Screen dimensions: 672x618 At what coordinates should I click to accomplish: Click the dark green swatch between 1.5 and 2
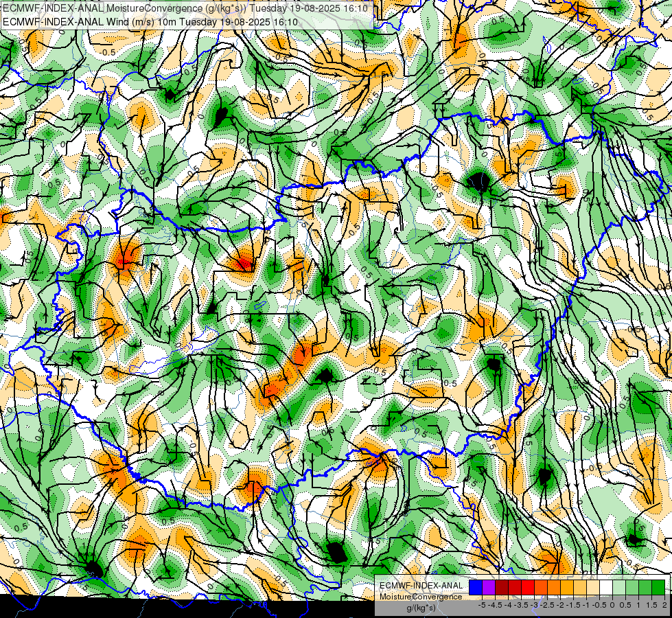point(658,587)
